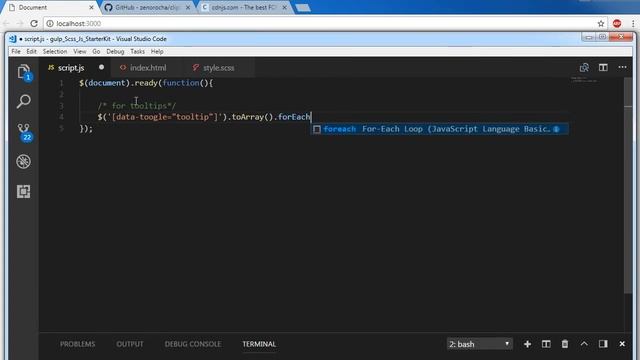Image resolution: width=640 pixels, height=360 pixels.
Task: Switch to the script.js editor tab
Action: pos(71,68)
